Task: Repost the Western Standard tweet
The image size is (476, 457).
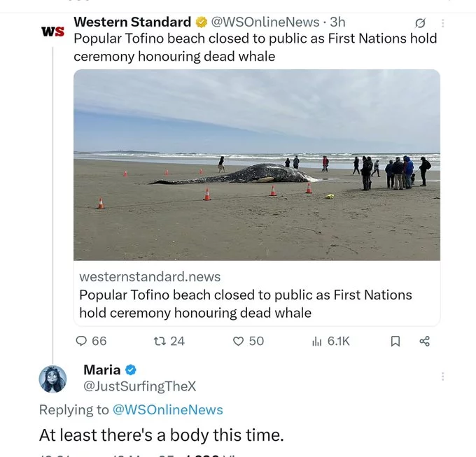Action: pos(160,342)
